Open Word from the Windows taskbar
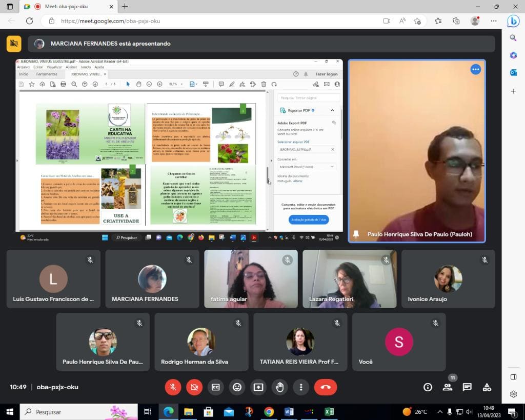This screenshot has width=525, height=420. 289,412
